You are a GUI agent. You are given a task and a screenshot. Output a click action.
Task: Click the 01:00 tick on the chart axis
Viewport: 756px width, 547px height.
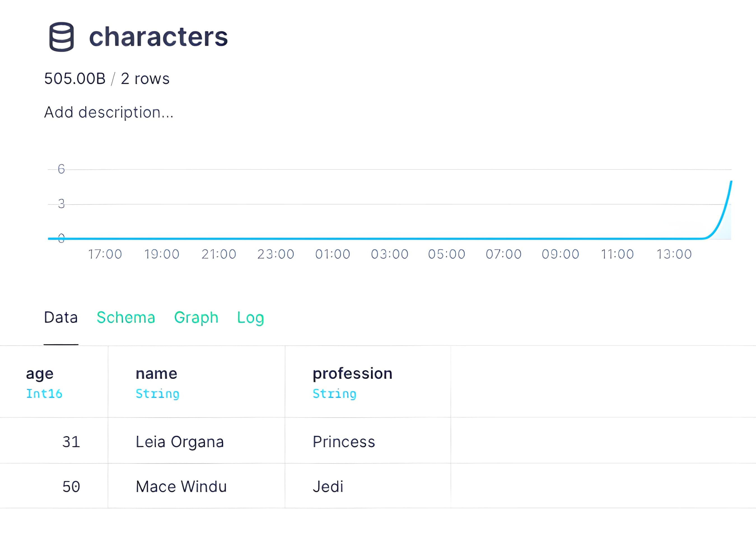point(333,254)
